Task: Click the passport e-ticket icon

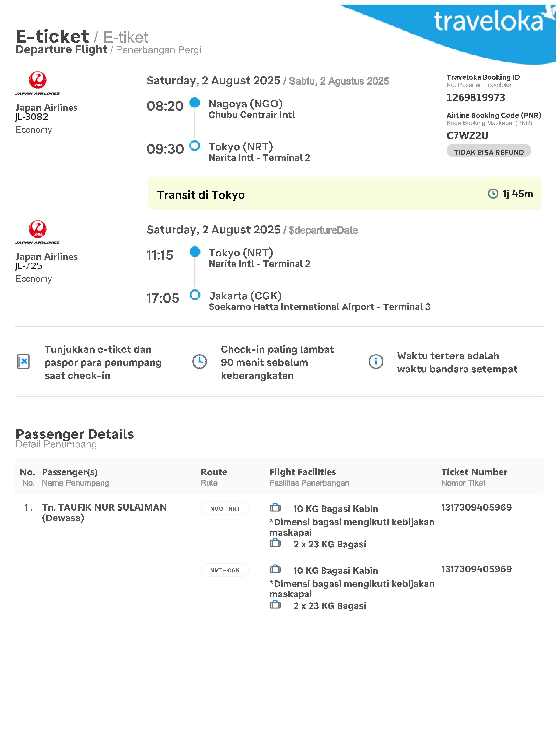Action: [23, 362]
